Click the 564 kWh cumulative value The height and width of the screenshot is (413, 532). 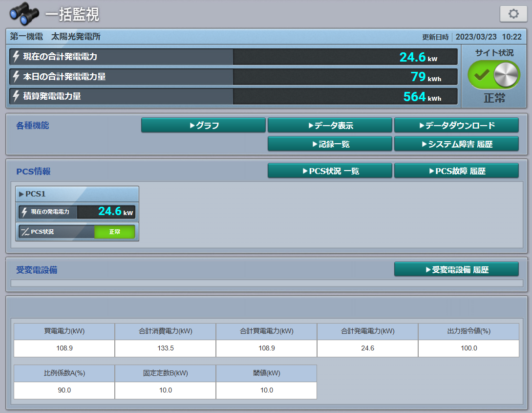pos(422,97)
